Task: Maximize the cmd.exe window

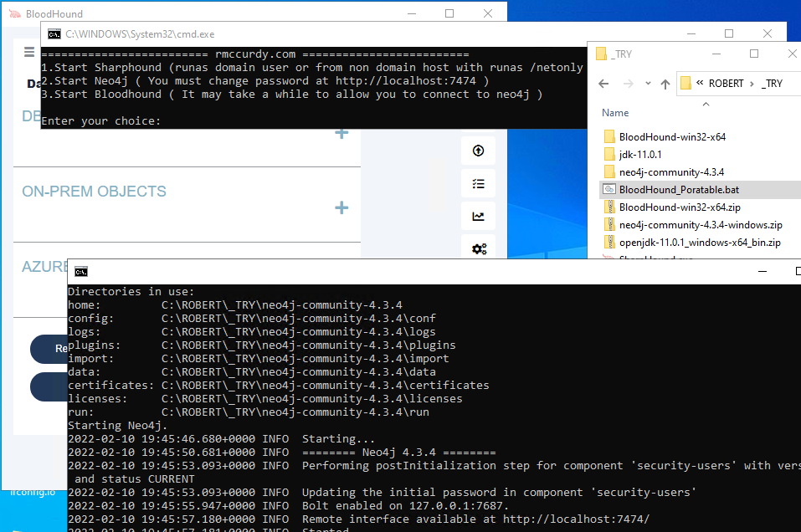Action: tap(729, 33)
